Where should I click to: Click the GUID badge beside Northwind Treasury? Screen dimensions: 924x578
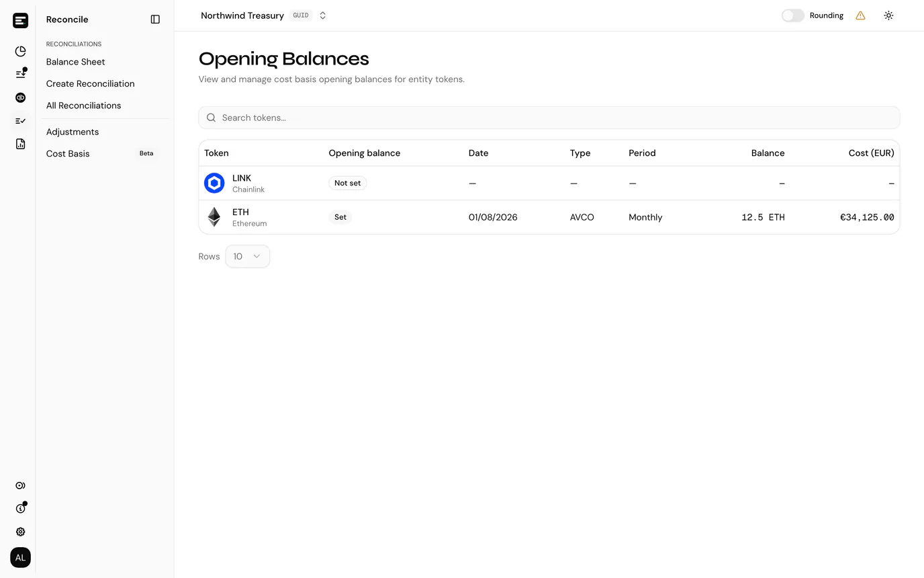pyautogui.click(x=301, y=15)
